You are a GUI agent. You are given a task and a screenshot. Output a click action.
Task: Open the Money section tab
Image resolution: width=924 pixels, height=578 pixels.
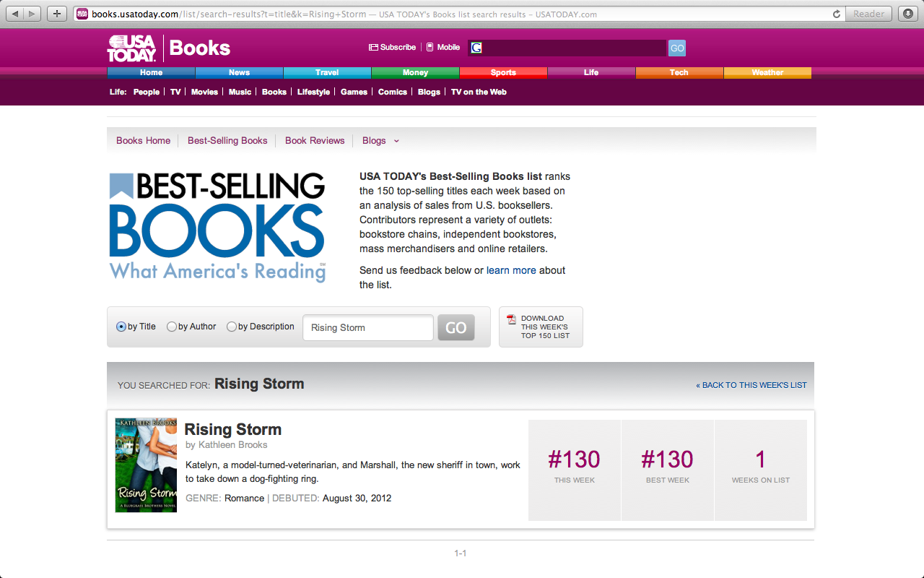tap(415, 72)
